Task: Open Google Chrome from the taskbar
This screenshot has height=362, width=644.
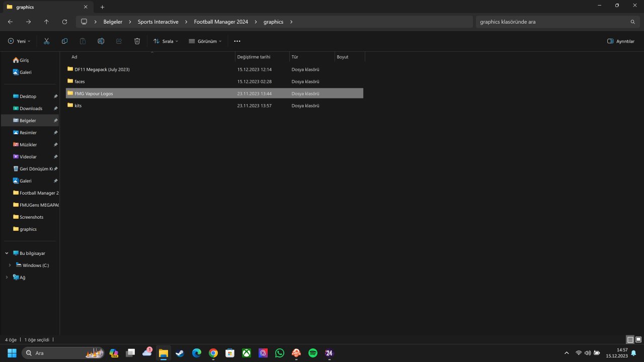Action: click(x=213, y=353)
